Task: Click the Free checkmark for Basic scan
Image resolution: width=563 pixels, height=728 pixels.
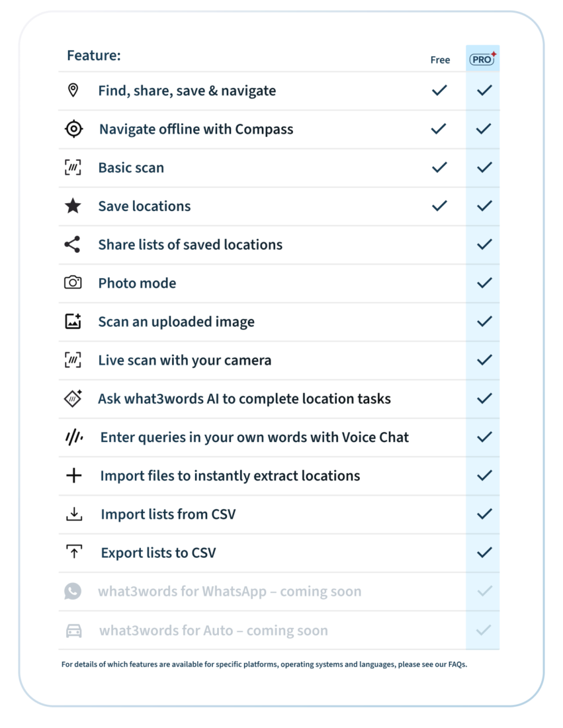Action: pyautogui.click(x=439, y=167)
